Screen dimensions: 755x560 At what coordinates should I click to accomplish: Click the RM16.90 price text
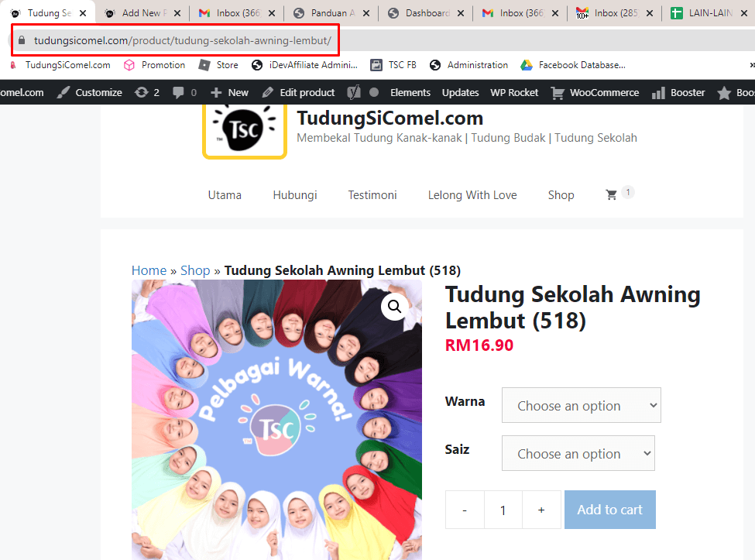[x=479, y=345]
